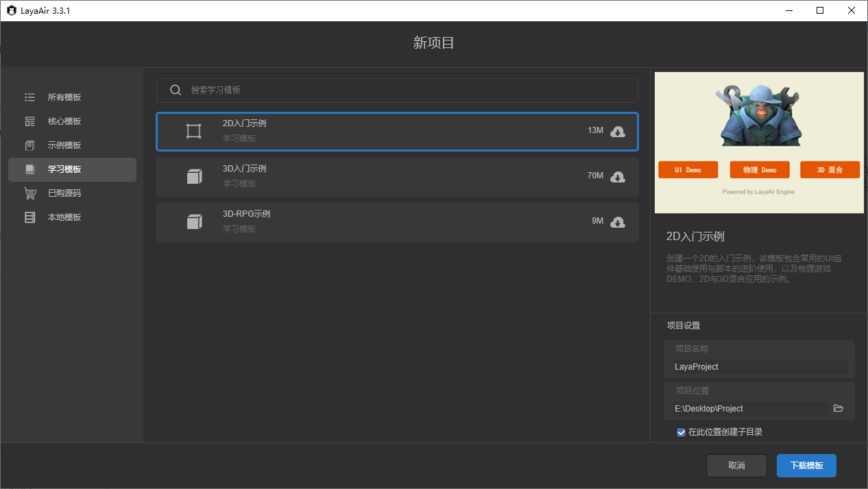Click the shopping cart icon for 已购源码

tap(29, 193)
